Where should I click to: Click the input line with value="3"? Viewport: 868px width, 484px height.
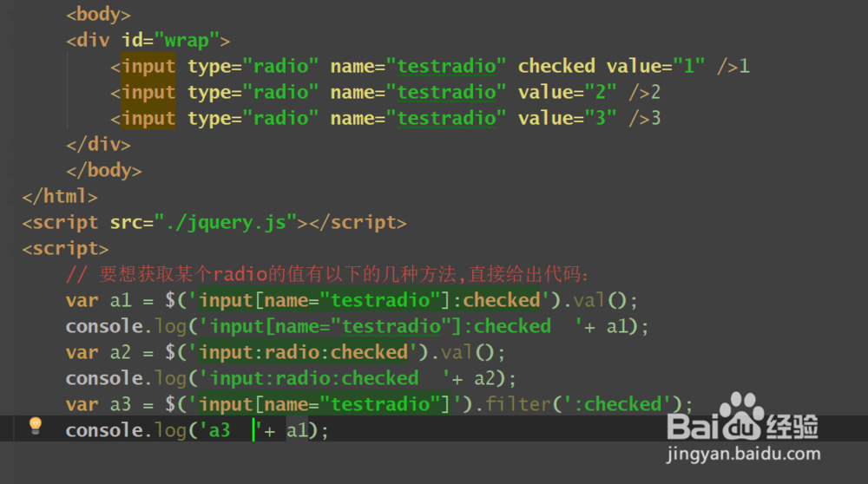[x=385, y=118]
